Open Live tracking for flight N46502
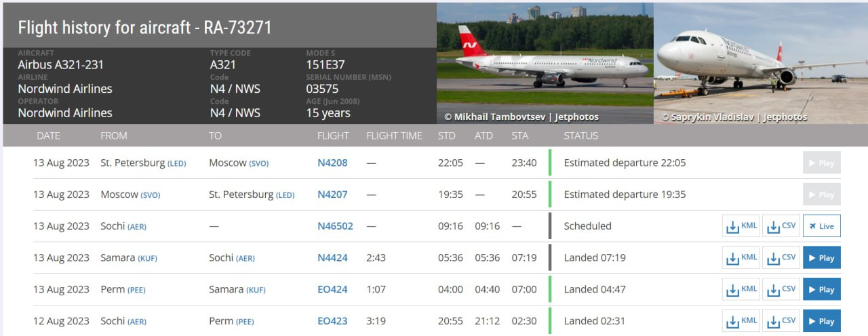This screenshot has width=868, height=336. [x=821, y=226]
